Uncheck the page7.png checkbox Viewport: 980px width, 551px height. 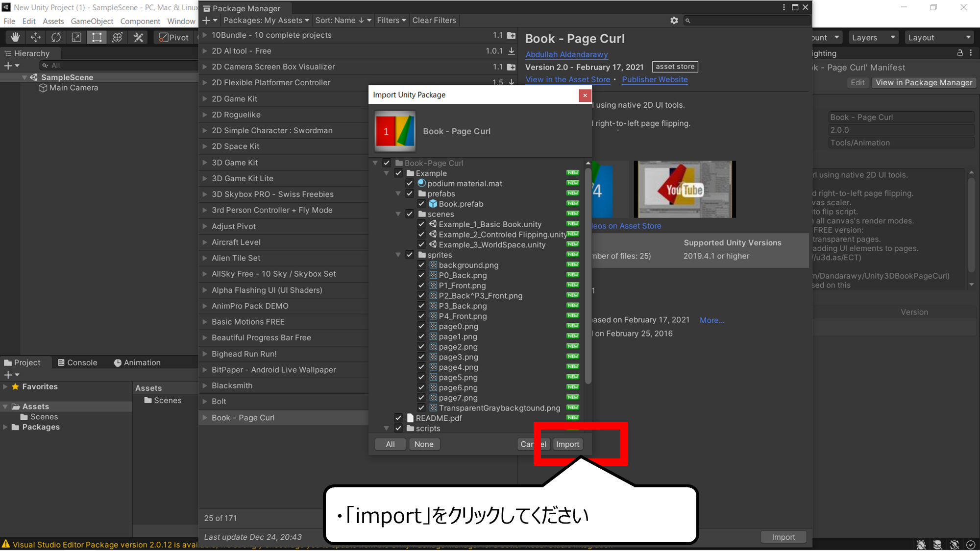[421, 398]
